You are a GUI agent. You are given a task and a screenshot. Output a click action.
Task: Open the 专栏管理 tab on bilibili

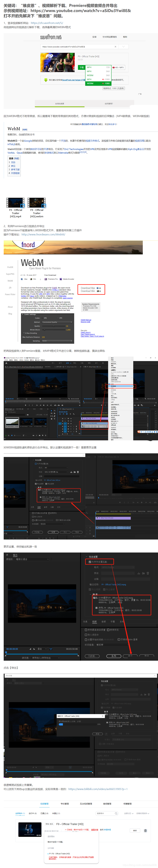(65, 804)
